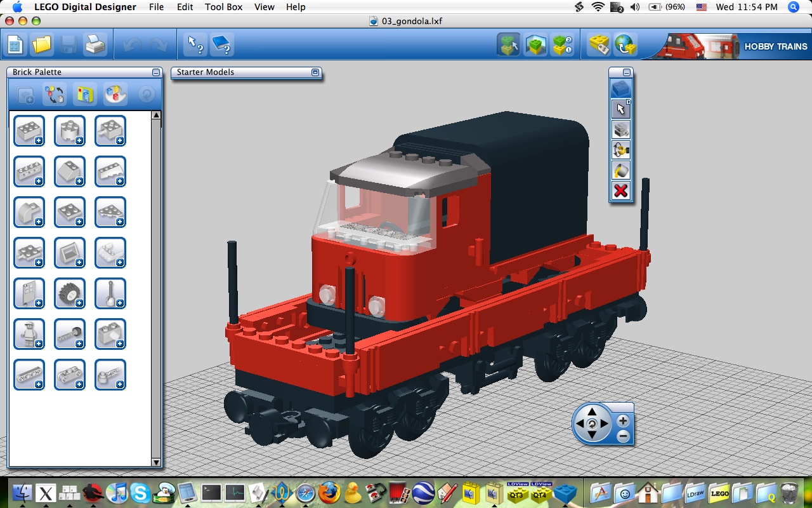Viewport: 812px width, 508px height.
Task: Rotate the camera view left
Action: [579, 424]
